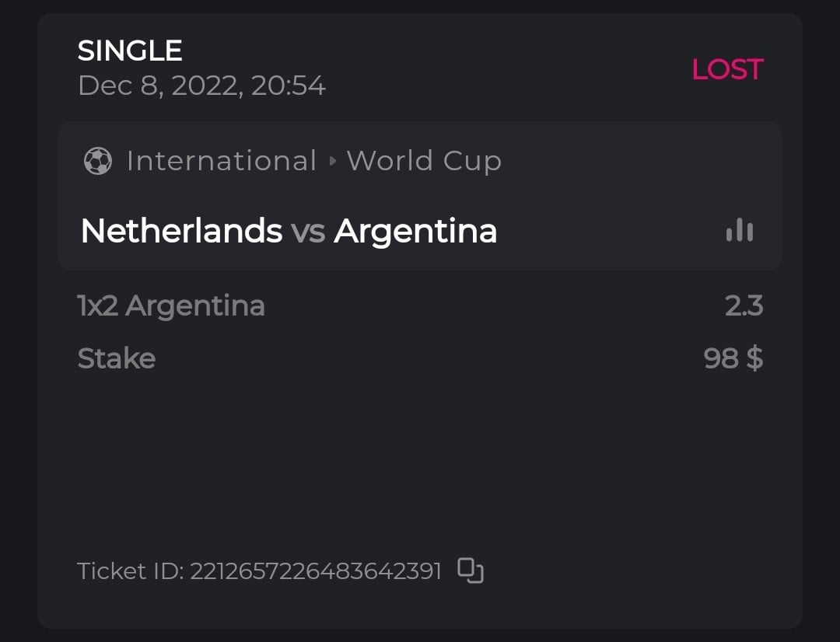
Task: Select the Argentina team name in match title
Action: tap(415, 231)
